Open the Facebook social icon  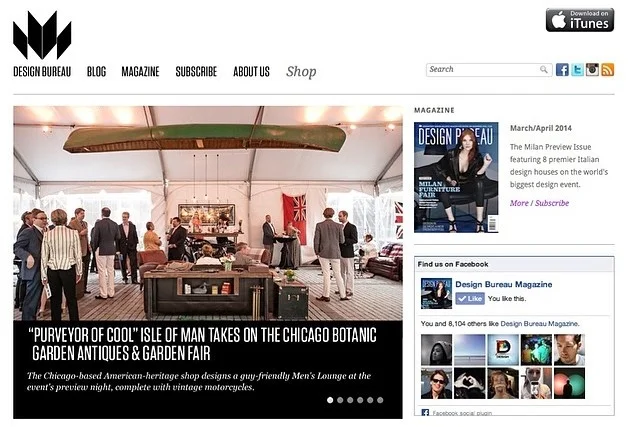[562, 70]
